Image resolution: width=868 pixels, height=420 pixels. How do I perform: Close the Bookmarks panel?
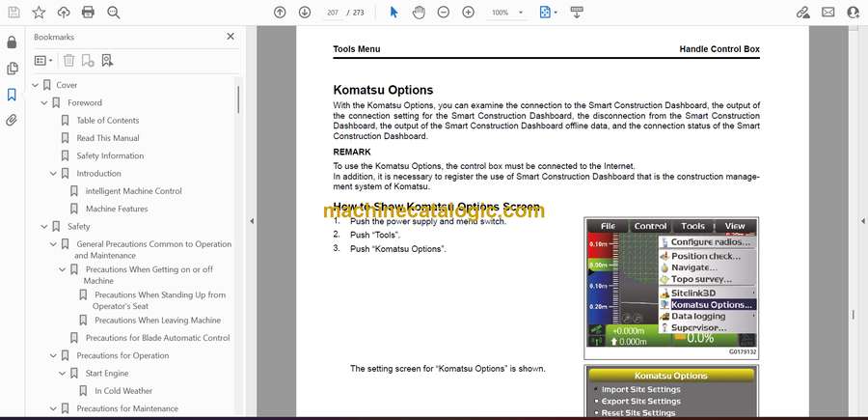(231, 37)
